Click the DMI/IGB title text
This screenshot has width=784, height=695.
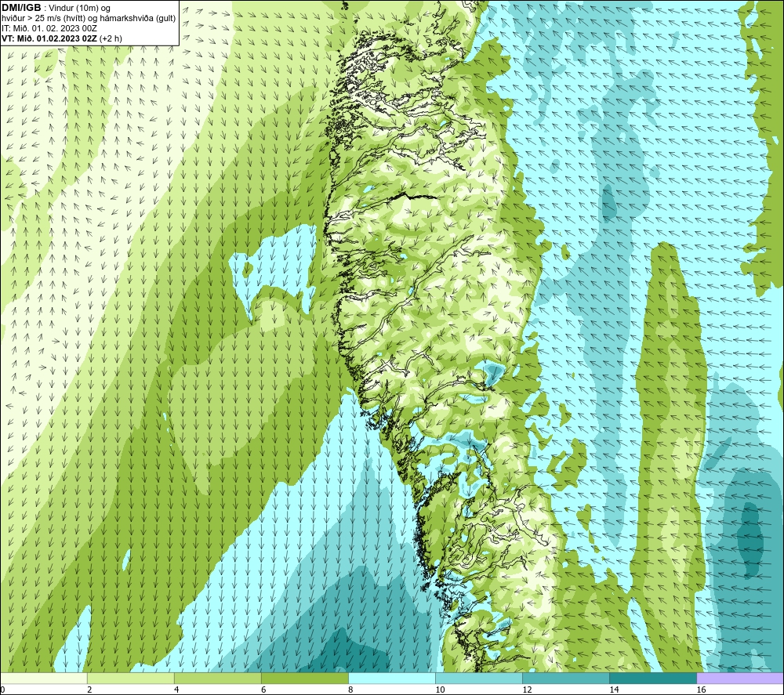21,8
